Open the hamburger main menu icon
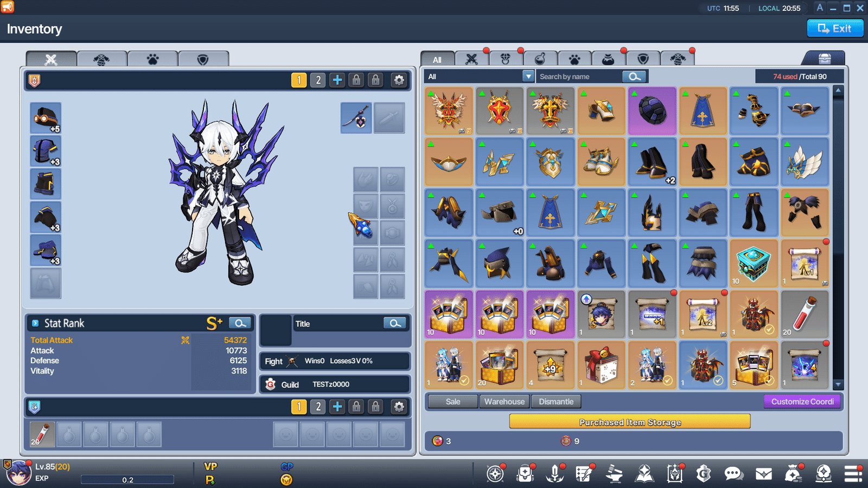Image resolution: width=868 pixels, height=488 pixels. pos(853,474)
